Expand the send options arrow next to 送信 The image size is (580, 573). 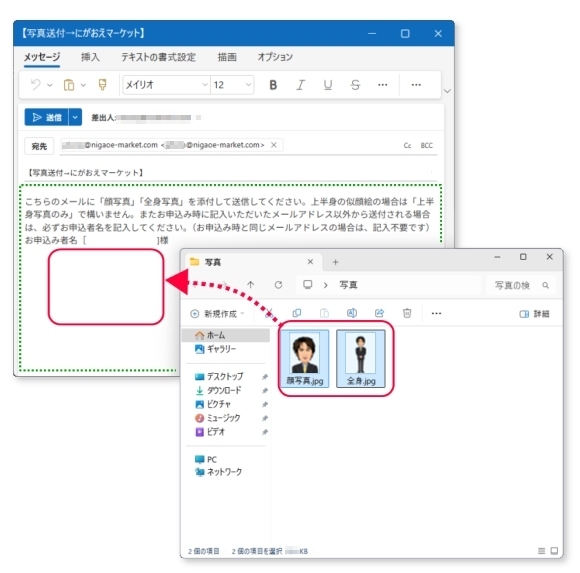(x=75, y=117)
